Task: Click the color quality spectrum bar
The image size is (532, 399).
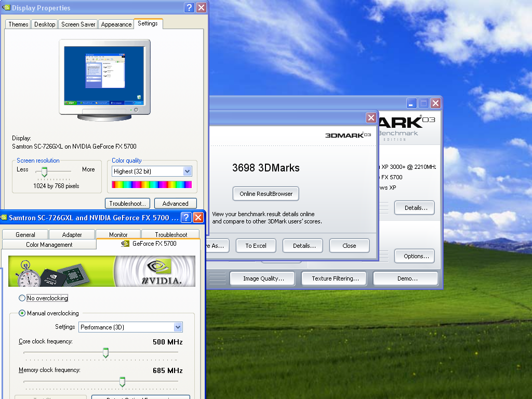Action: pos(152,184)
